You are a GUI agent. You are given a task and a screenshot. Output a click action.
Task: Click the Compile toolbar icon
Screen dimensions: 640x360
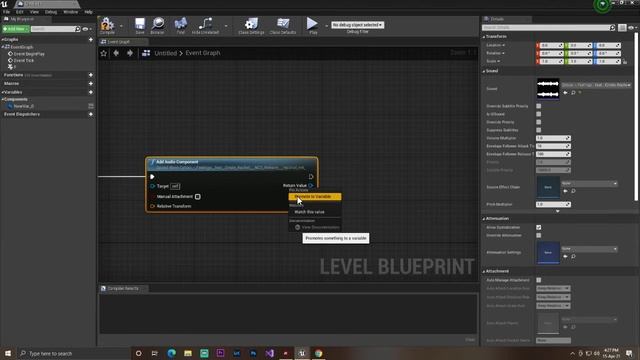[107, 24]
